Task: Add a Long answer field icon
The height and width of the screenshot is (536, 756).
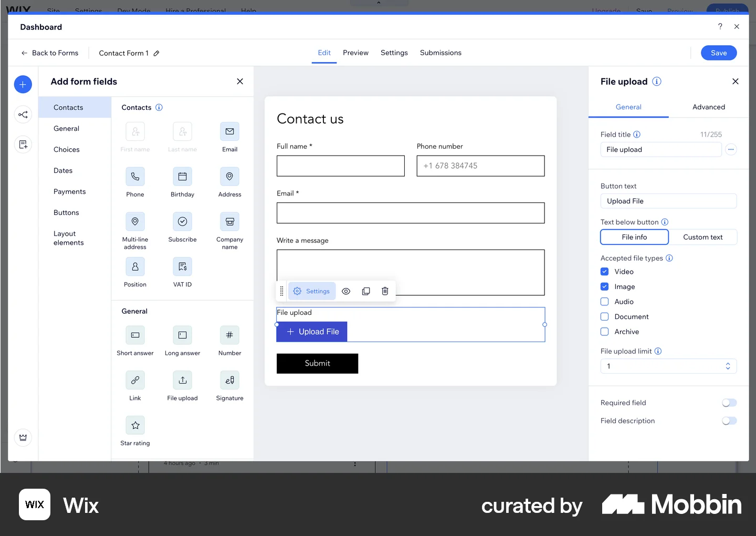Action: pyautogui.click(x=182, y=335)
